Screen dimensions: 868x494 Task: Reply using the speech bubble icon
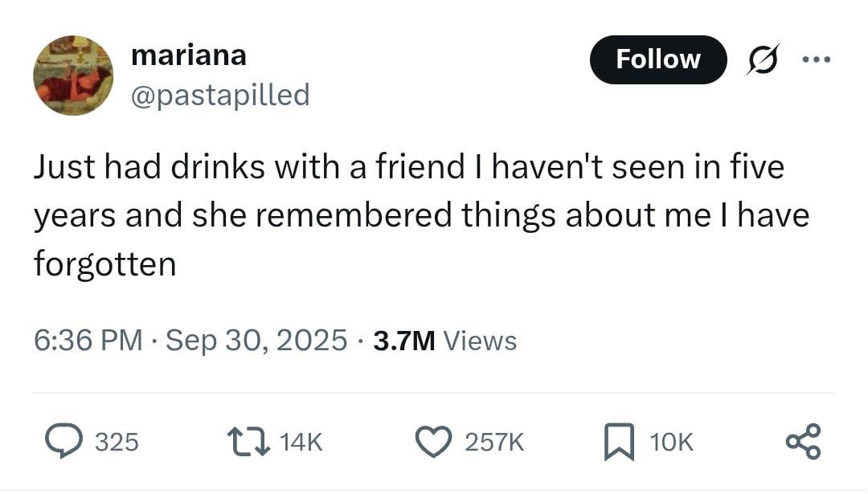(x=63, y=442)
